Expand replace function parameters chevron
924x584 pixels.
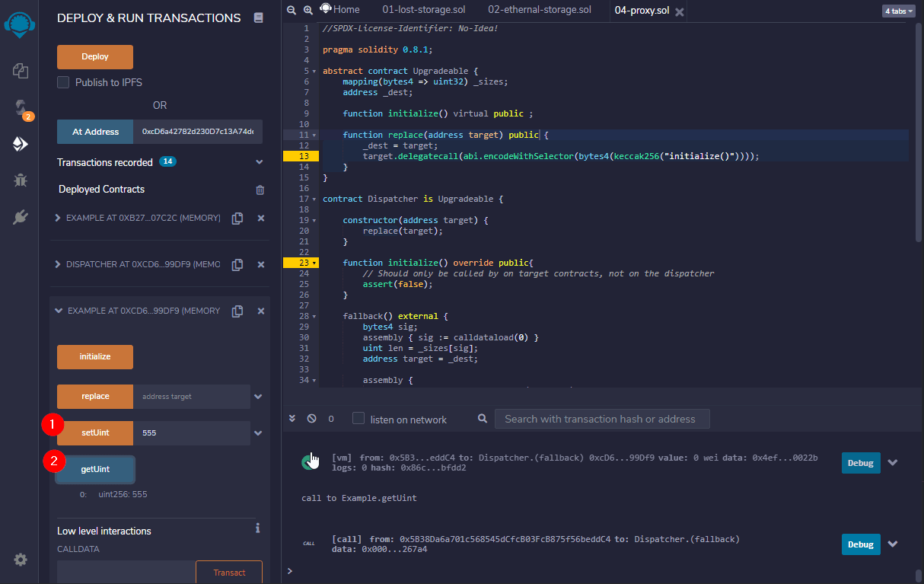coord(259,397)
